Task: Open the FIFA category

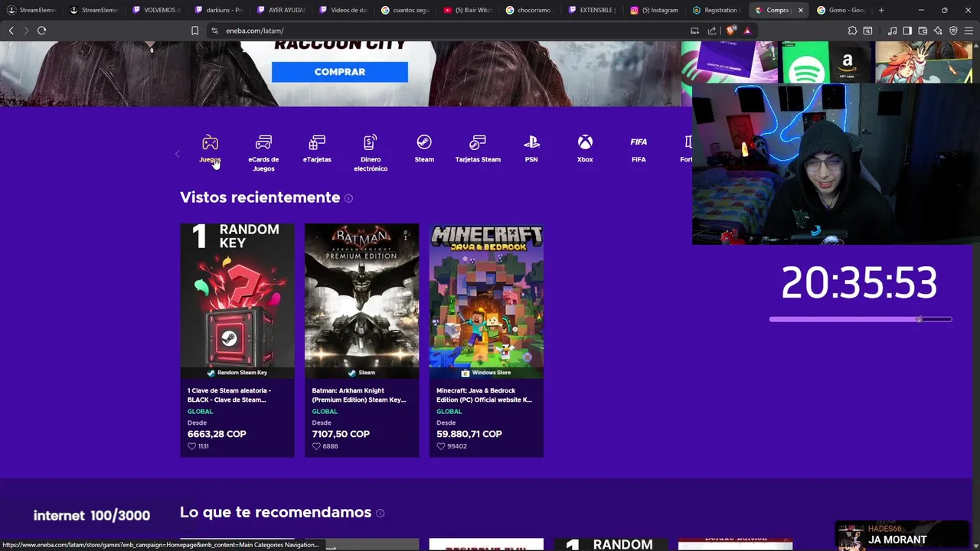Action: click(x=639, y=149)
